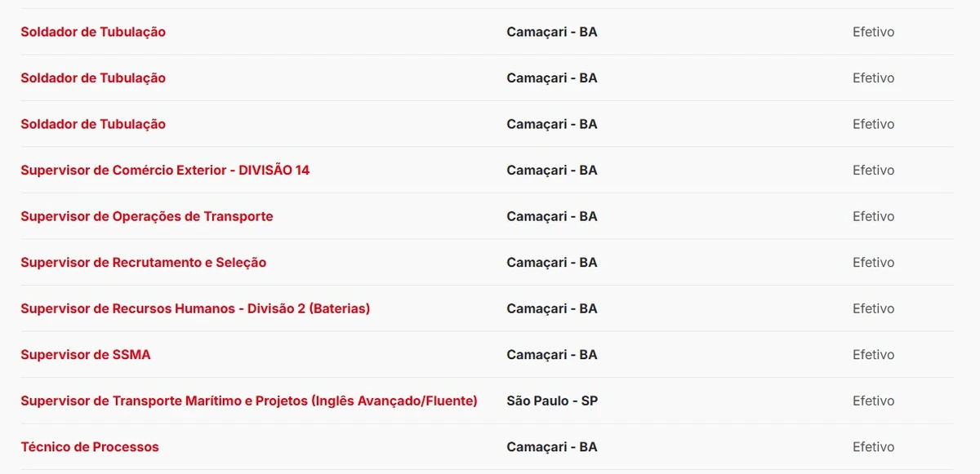Open Supervisor de Transporte Marítimo e Projetos
Image resolution: width=980 pixels, height=474 pixels.
[x=249, y=401]
